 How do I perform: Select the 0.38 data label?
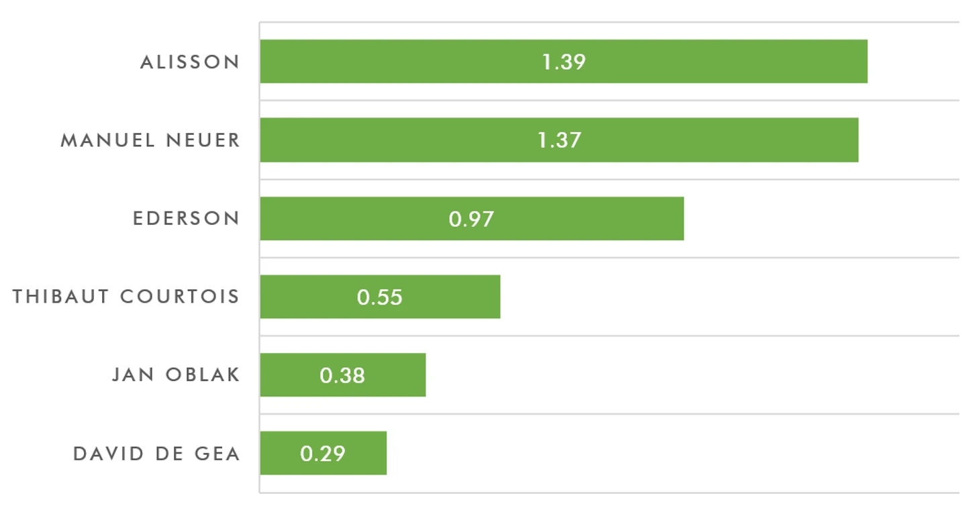(x=342, y=375)
